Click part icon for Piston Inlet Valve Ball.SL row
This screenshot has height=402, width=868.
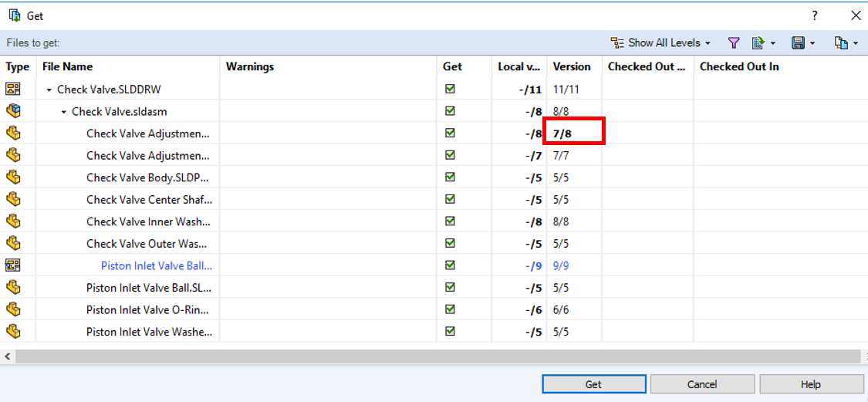click(13, 287)
